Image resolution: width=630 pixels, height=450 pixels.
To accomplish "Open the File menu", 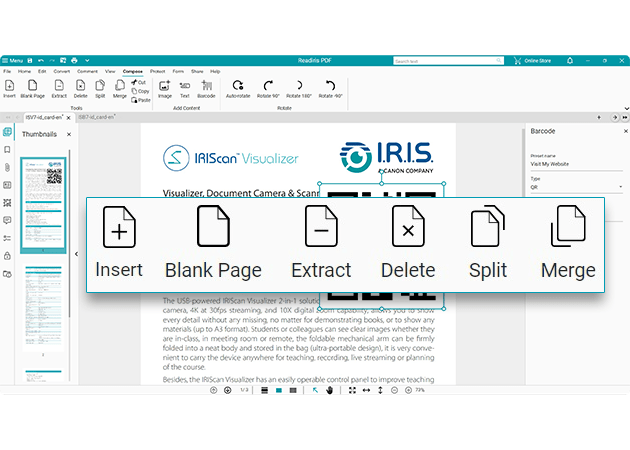I will tap(7, 72).
